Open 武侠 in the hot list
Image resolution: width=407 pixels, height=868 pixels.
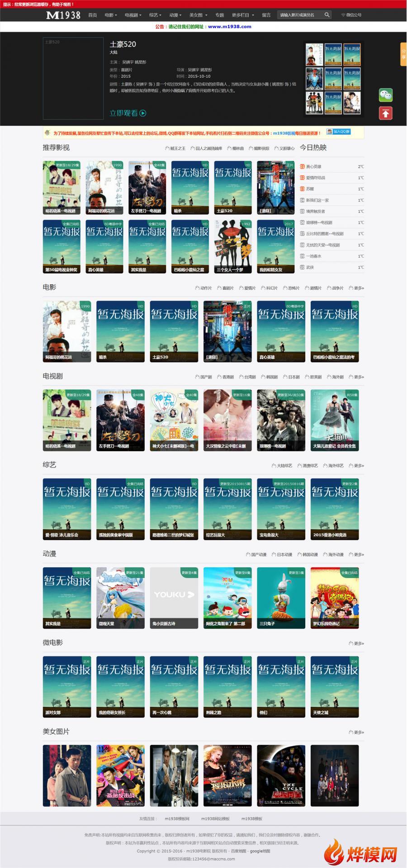[310, 268]
